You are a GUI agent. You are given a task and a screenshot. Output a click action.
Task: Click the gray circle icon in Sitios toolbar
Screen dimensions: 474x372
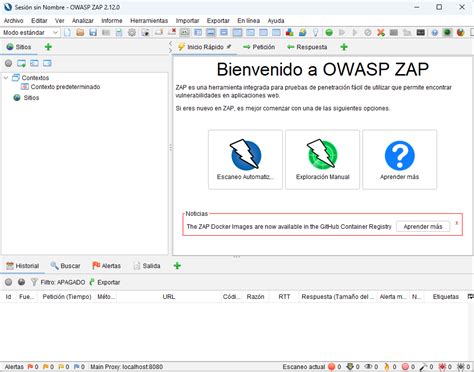[x=8, y=63]
